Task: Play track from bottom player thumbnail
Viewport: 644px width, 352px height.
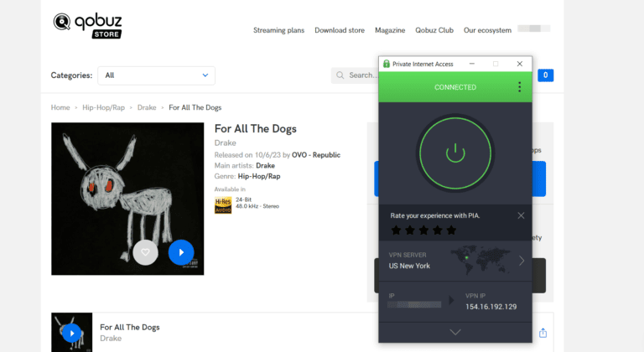Action: tap(72, 333)
